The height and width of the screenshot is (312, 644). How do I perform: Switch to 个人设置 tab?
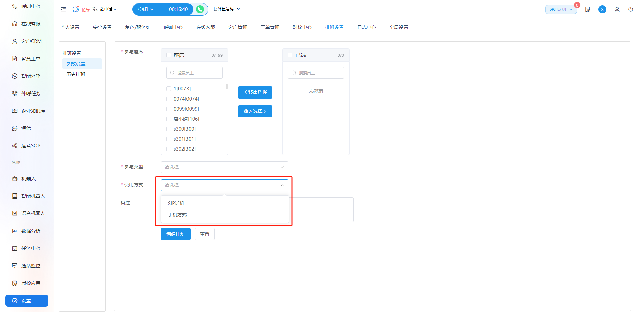[70, 27]
